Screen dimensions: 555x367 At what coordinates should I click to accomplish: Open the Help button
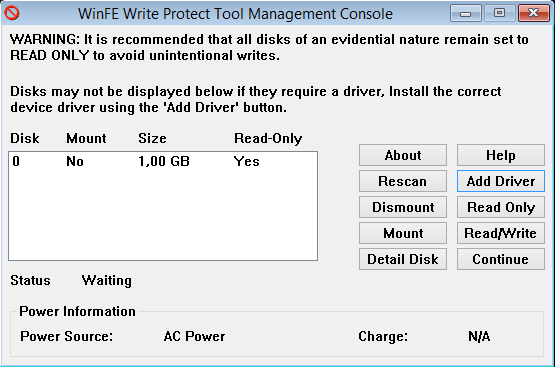500,155
